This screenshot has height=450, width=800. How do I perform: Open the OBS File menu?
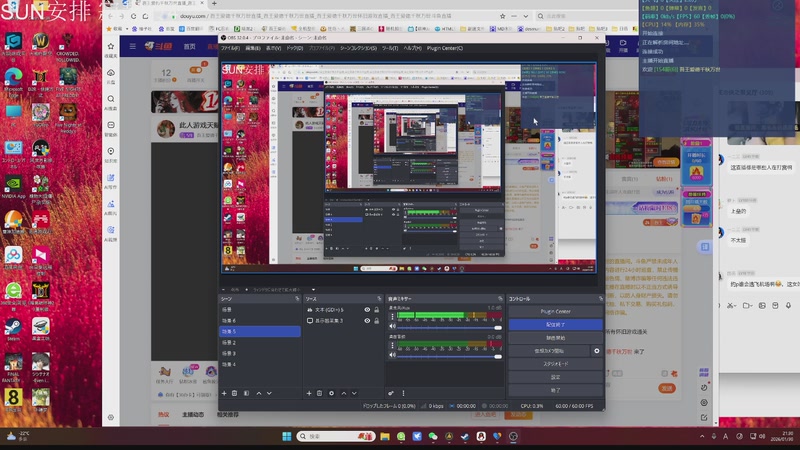pos(230,48)
